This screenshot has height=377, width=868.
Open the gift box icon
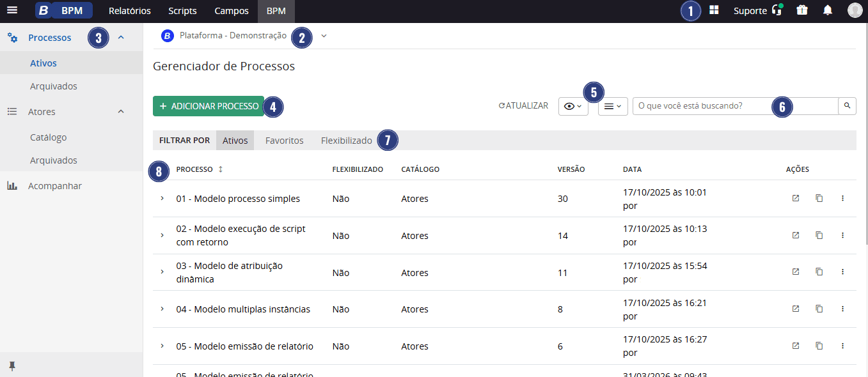[802, 10]
